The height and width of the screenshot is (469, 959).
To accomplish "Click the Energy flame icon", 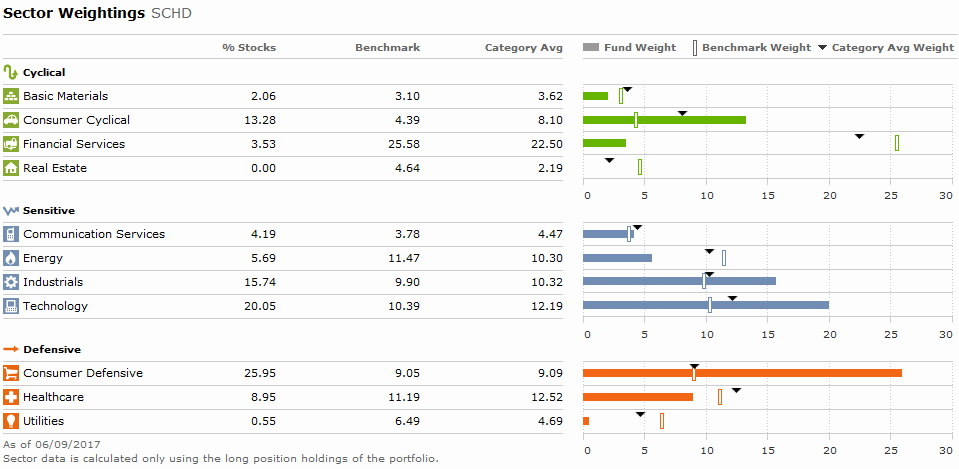I will 11,258.
